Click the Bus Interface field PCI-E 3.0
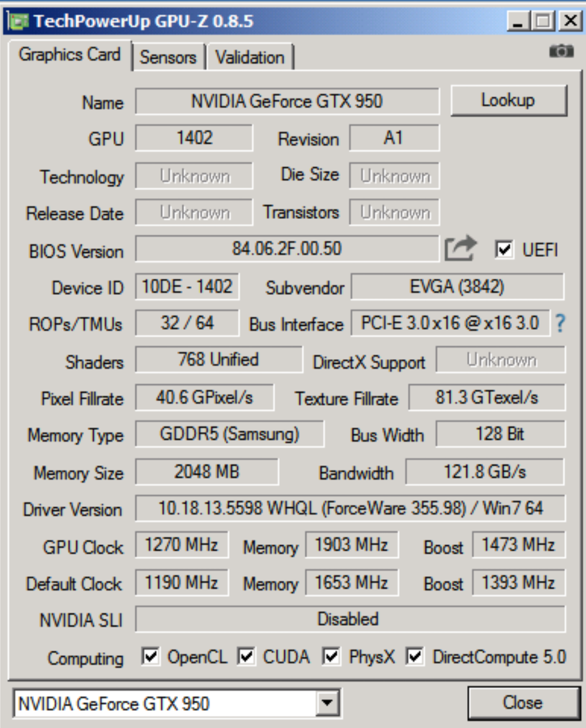586x728 pixels. (450, 323)
